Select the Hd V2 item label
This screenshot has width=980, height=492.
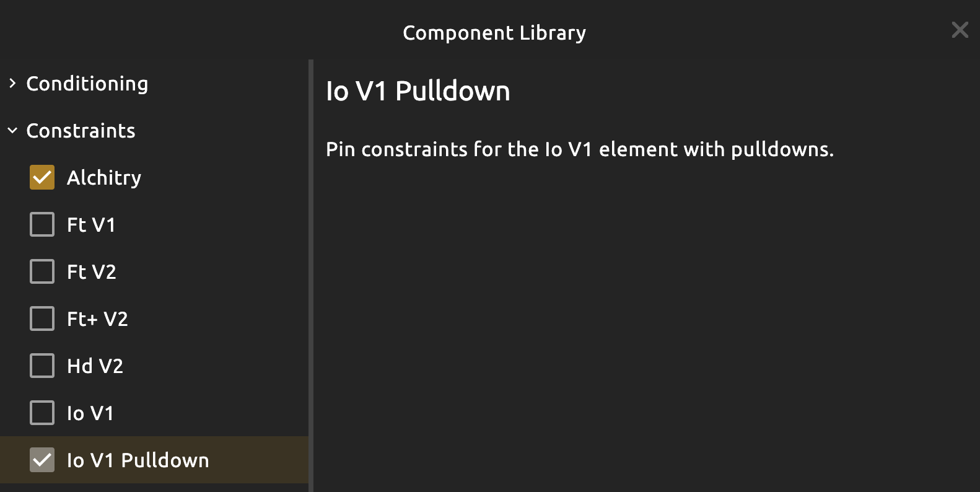coord(95,366)
